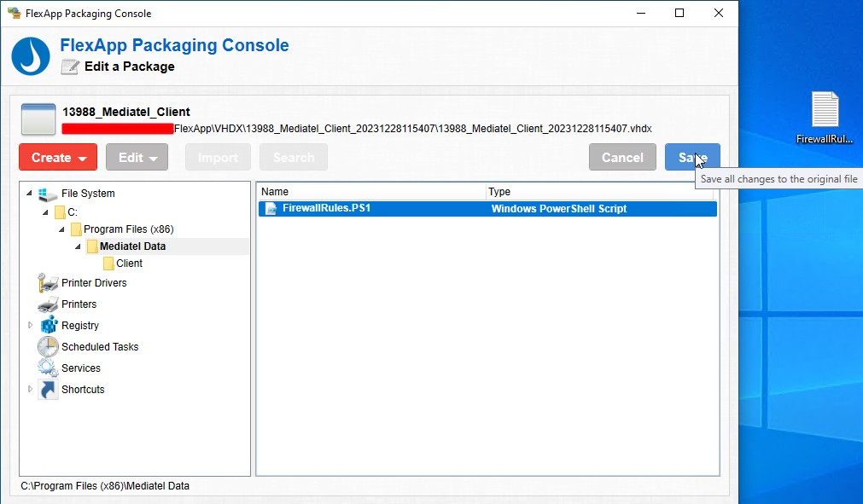Click the package VHDX file path text

(413, 129)
